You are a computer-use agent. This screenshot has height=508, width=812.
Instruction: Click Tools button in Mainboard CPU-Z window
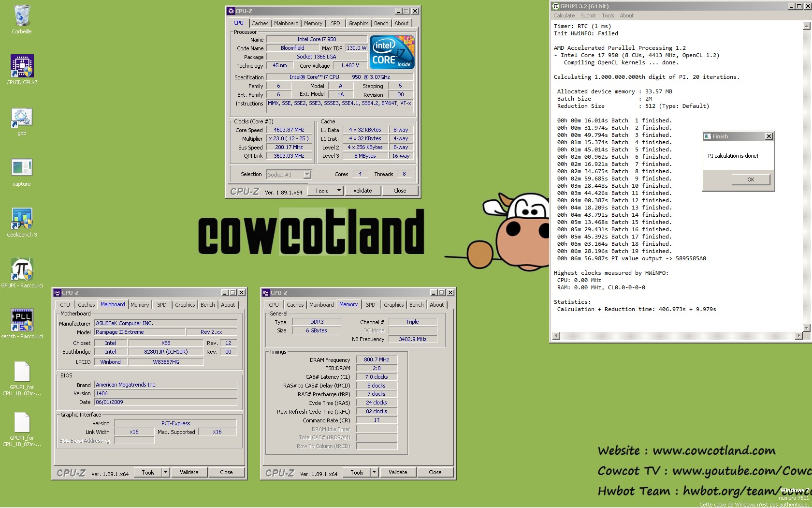click(148, 472)
